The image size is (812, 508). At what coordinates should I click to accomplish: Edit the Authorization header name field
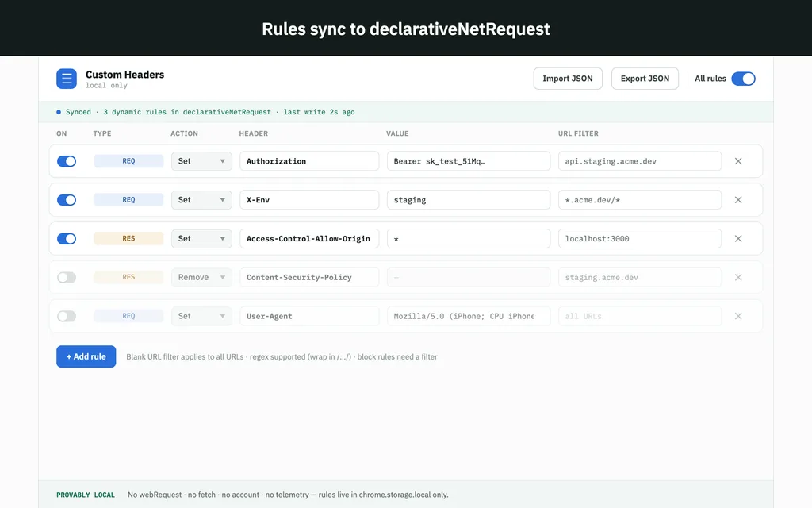point(309,161)
